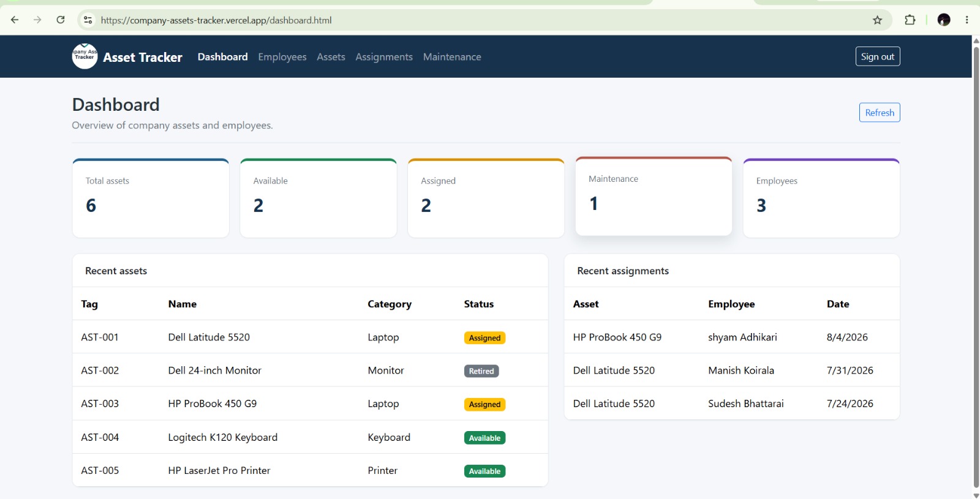Click Logitech K120 Keyboard asset name
Viewport: 980px width, 499px height.
[x=223, y=437]
